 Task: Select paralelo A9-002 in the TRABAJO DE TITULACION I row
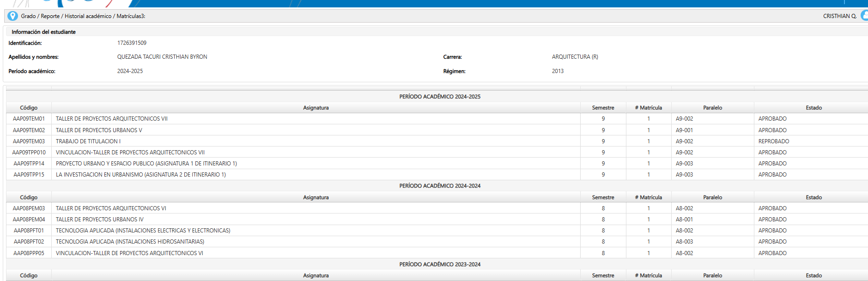point(684,141)
